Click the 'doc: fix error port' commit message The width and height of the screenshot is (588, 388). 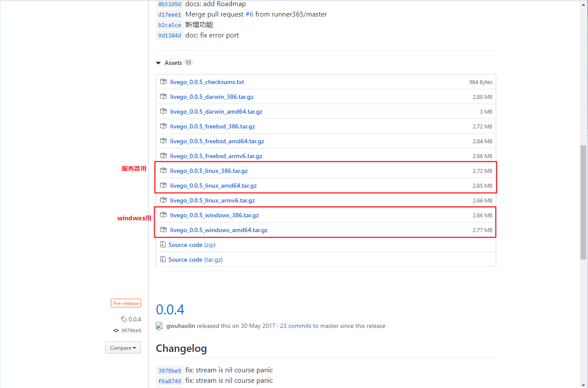coord(212,35)
